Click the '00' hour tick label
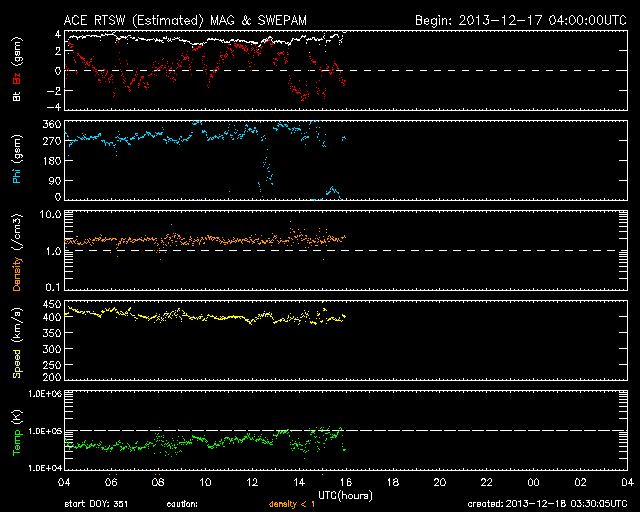Image resolution: width=640 pixels, height=512 pixels. point(533,483)
